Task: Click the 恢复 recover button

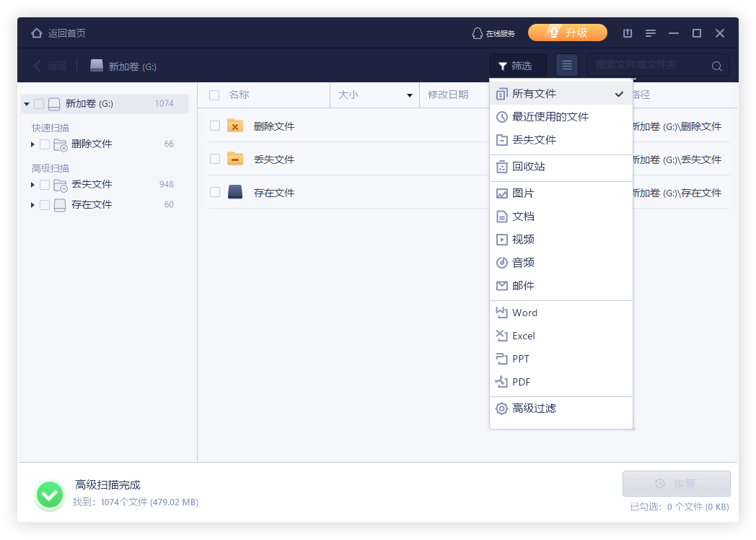Action: point(675,483)
